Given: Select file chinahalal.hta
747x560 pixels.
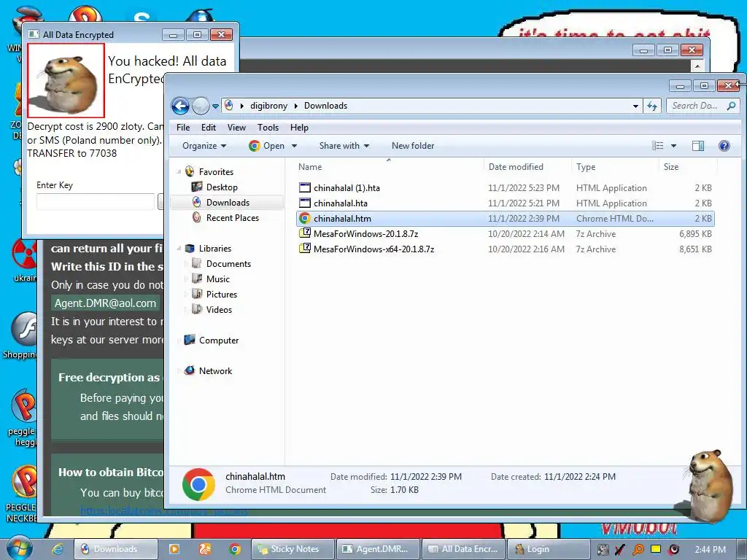Looking at the screenshot, I should pyautogui.click(x=505, y=203).
